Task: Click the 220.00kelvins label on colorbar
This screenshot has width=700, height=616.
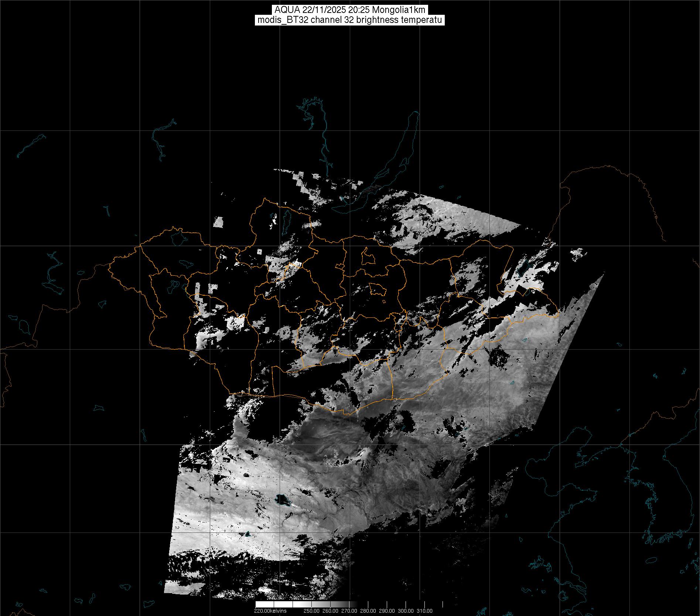Action: pyautogui.click(x=270, y=611)
